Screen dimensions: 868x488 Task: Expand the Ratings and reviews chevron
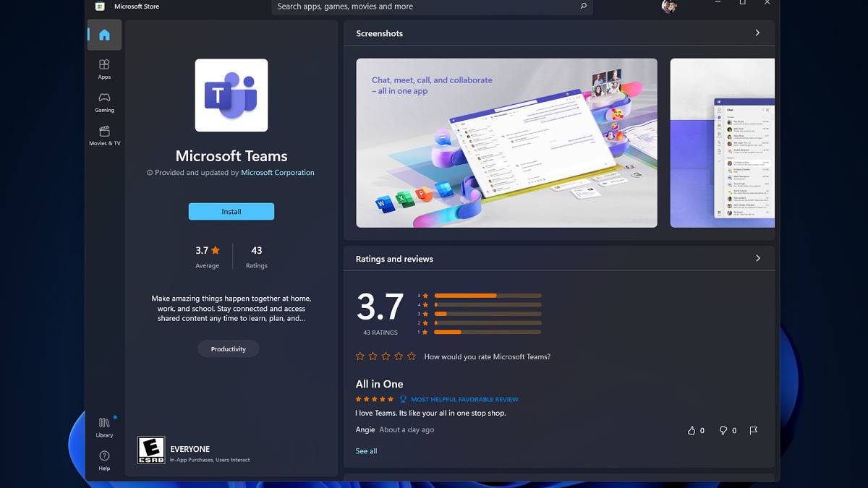click(x=757, y=258)
